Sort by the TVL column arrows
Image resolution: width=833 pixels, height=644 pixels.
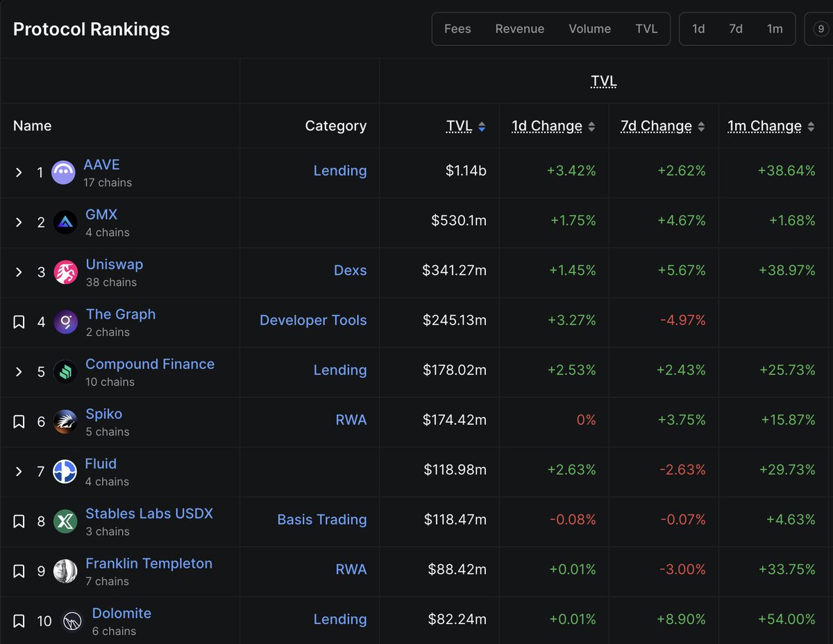[482, 126]
